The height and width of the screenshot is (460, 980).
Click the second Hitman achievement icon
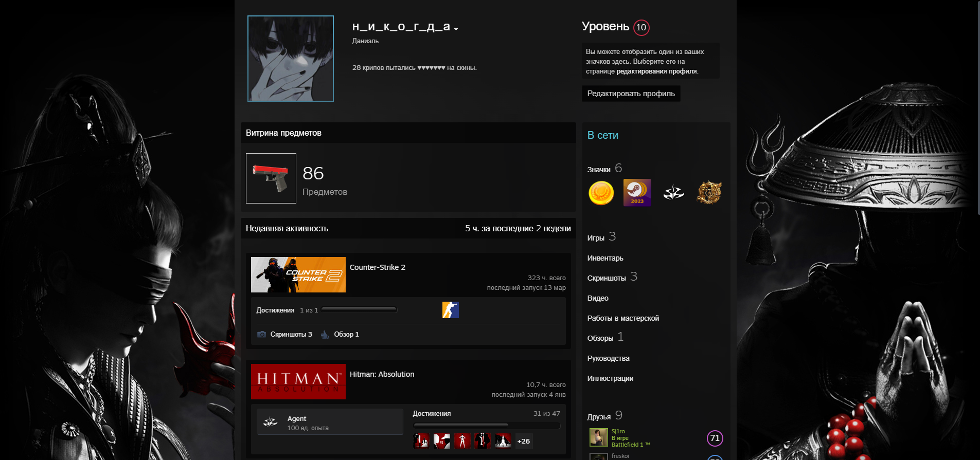(441, 441)
